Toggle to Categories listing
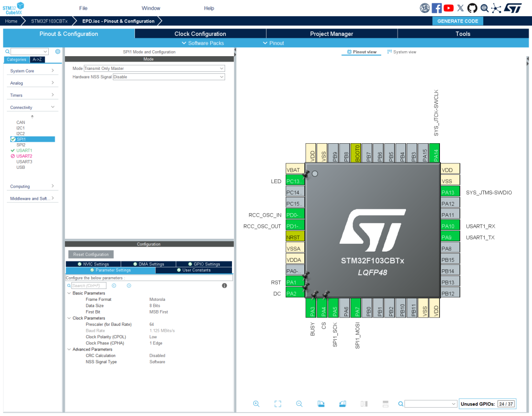The height and width of the screenshot is (416, 532). point(16,60)
